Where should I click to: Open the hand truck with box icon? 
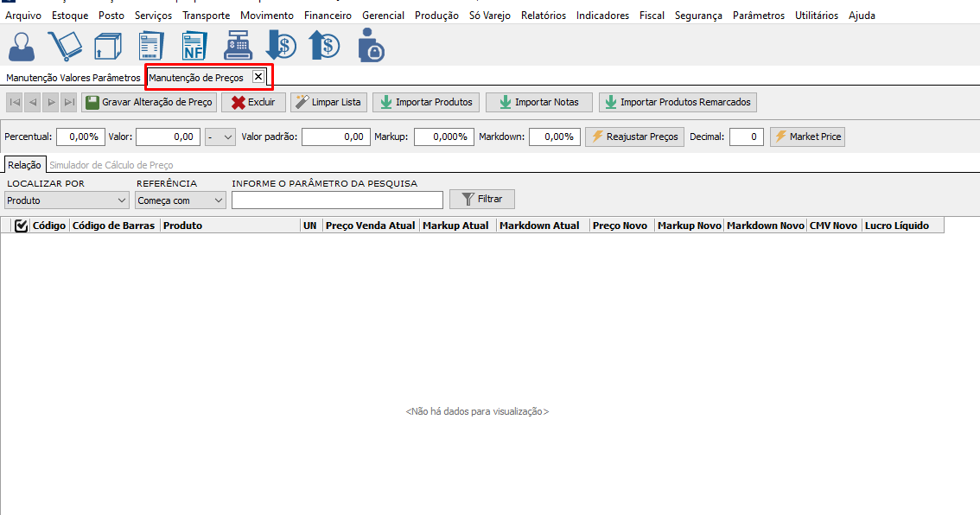(x=64, y=46)
